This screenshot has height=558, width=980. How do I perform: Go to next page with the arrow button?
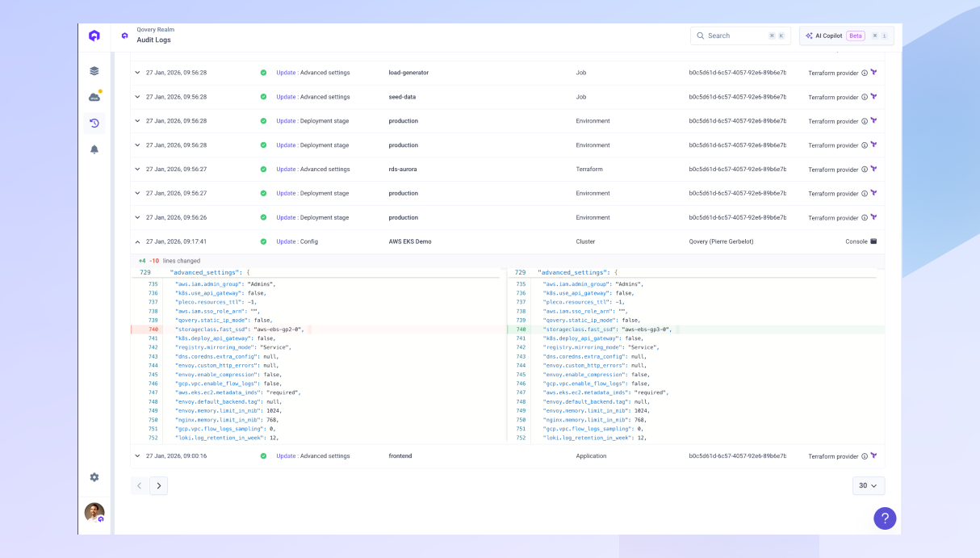[x=158, y=485]
